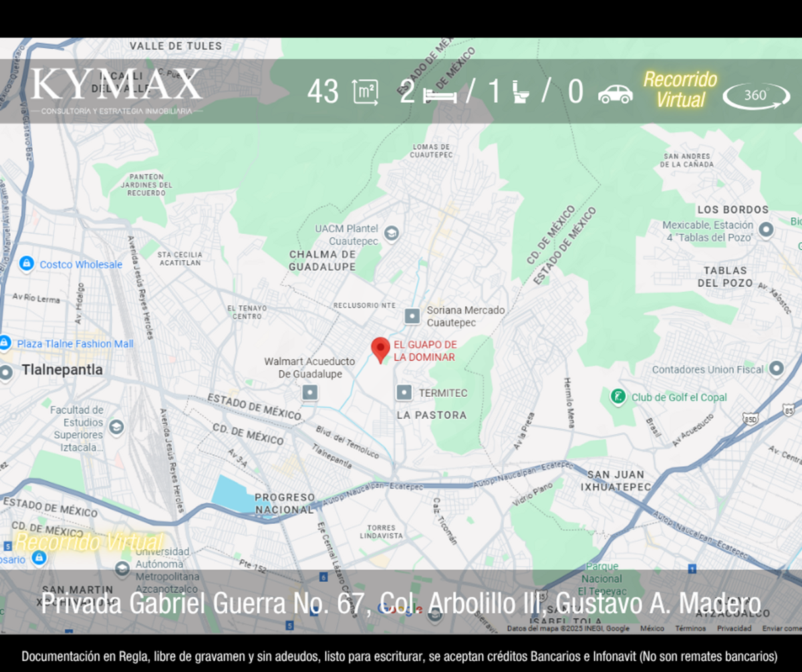The height and width of the screenshot is (672, 802).
Task: Click Recorrido Virtual beside the 360 icon
Action: click(x=680, y=90)
